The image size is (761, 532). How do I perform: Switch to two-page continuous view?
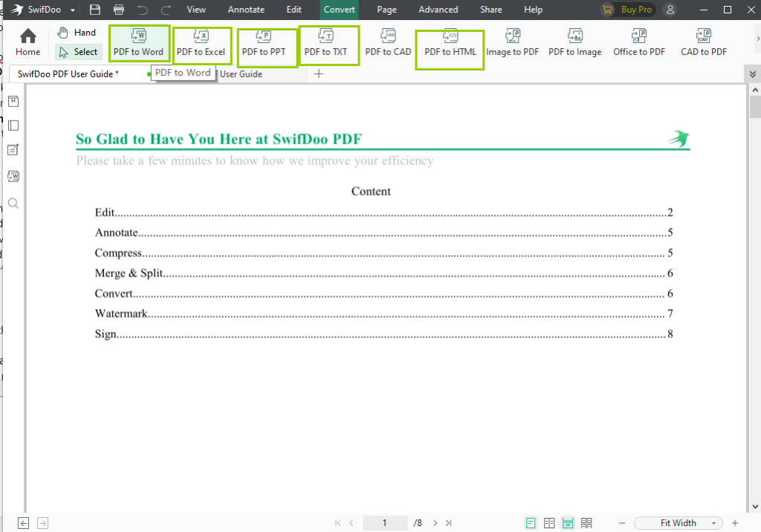[586, 523]
